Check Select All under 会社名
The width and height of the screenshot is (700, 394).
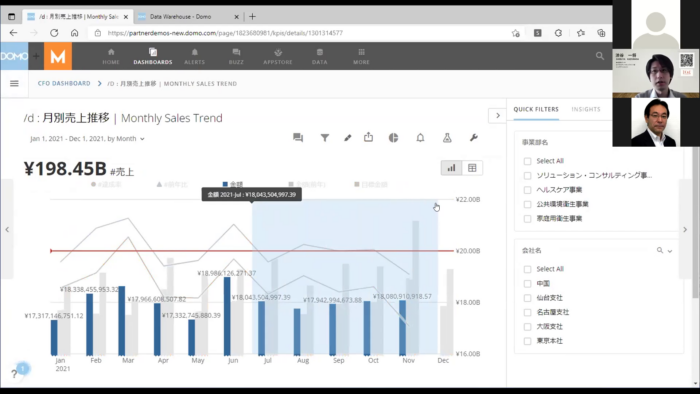(527, 269)
